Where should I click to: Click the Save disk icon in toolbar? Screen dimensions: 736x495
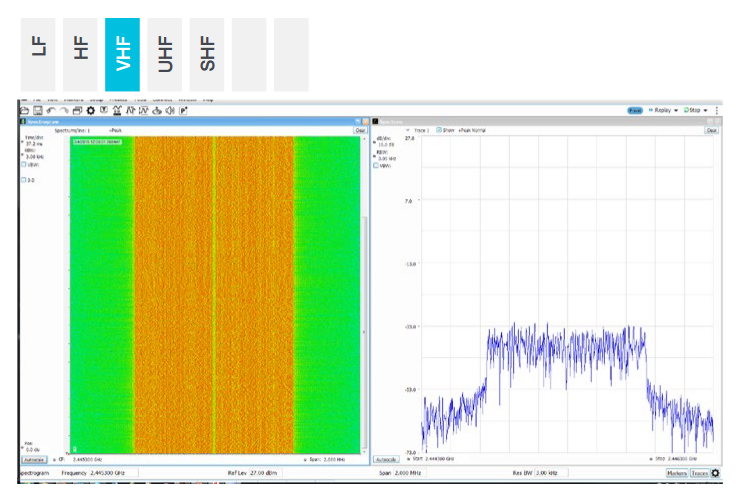pyautogui.click(x=37, y=110)
